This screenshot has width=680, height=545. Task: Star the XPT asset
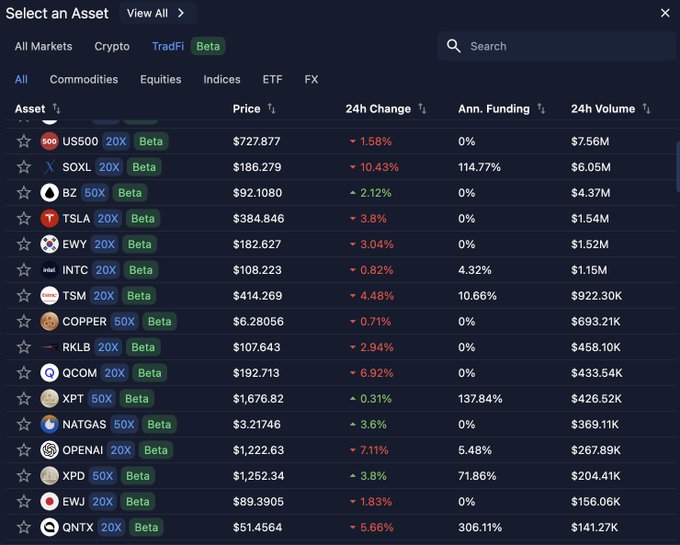click(24, 398)
